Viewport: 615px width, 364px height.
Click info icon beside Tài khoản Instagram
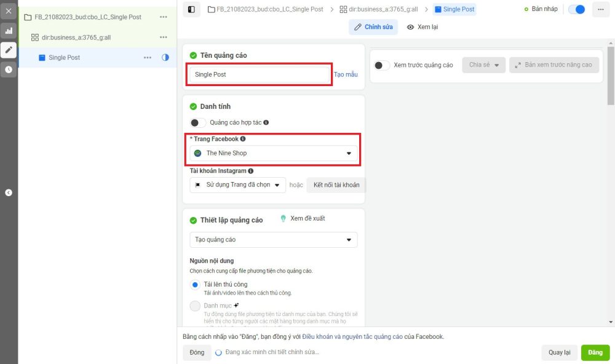click(251, 171)
